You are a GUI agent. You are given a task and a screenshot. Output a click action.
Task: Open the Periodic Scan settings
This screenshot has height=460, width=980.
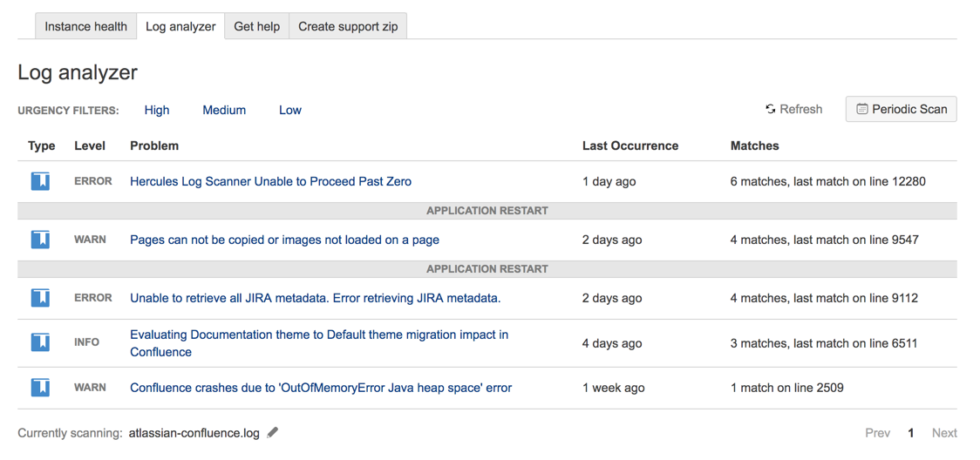[901, 109]
